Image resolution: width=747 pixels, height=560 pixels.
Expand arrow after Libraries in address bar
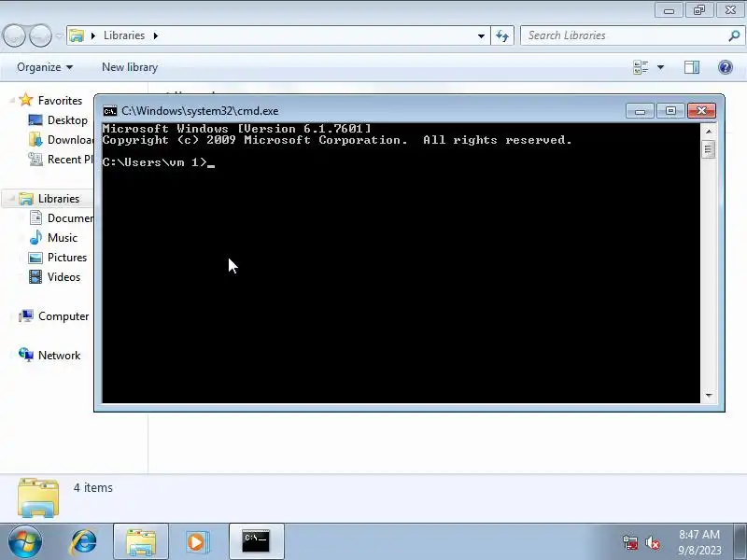[156, 35]
